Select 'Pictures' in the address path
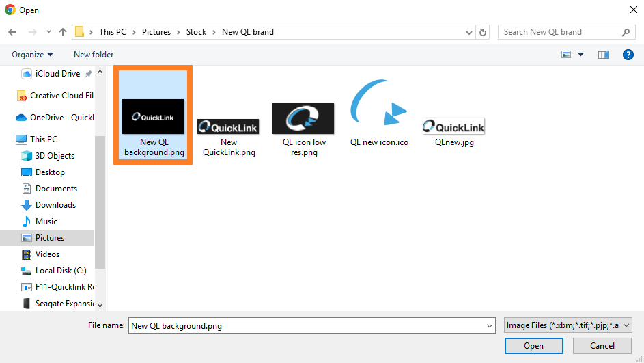This screenshot has height=363, width=644. (x=156, y=32)
